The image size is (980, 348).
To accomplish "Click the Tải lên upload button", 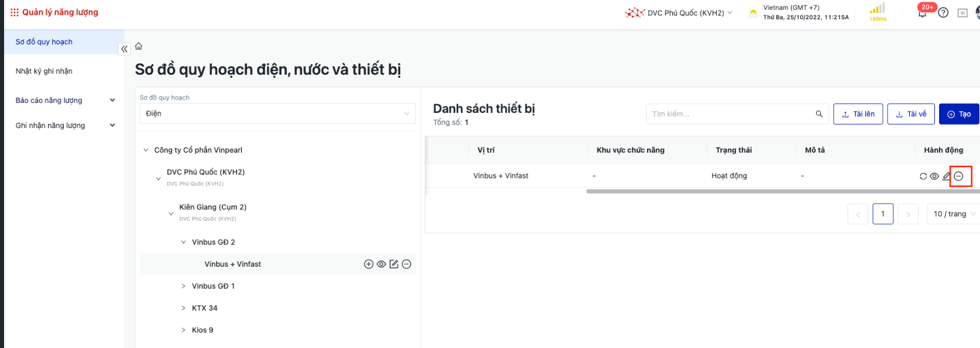I will 858,114.
